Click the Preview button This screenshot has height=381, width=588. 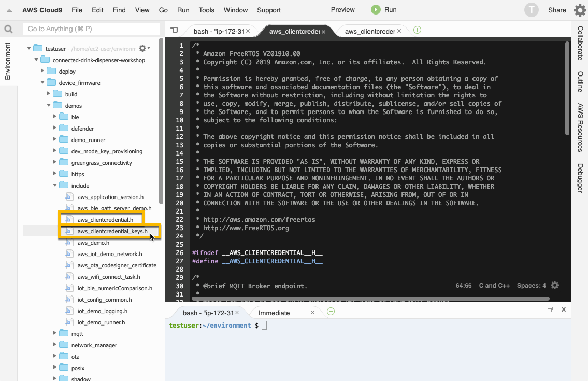[x=343, y=10]
